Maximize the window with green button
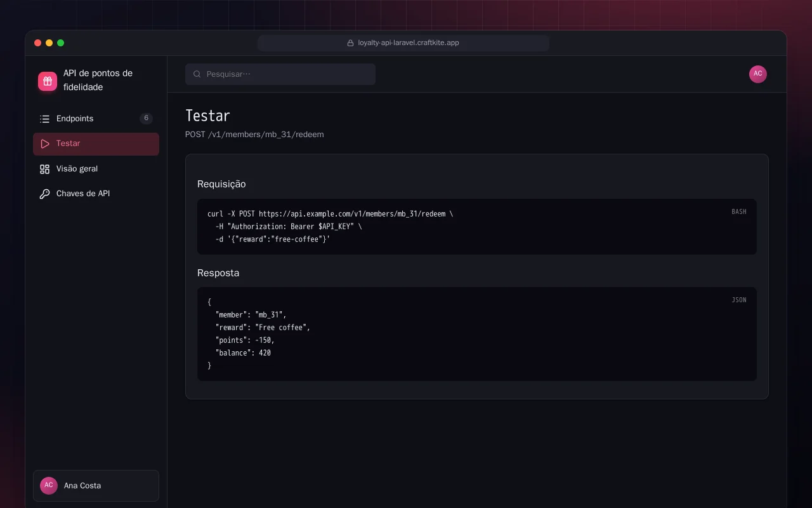 click(x=61, y=43)
